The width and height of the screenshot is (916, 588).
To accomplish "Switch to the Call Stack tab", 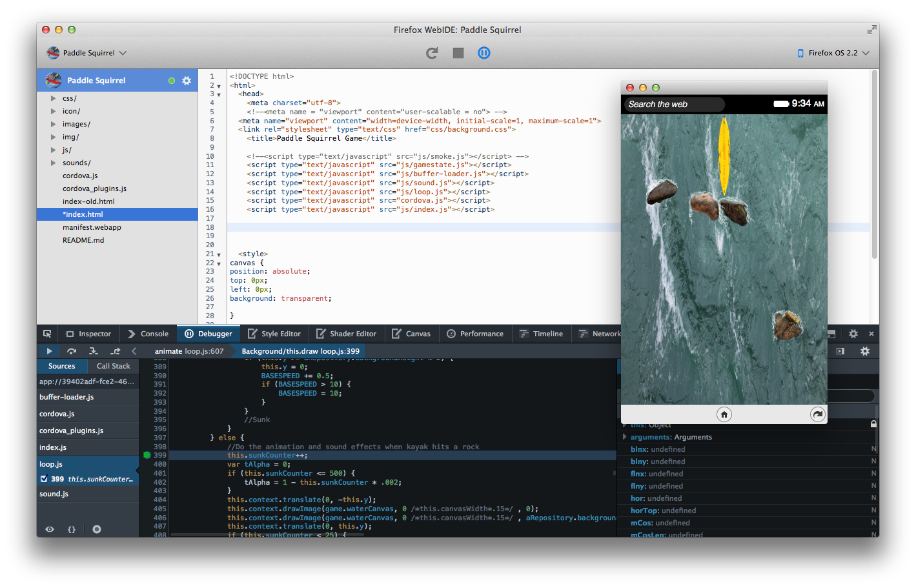I will coord(113,366).
